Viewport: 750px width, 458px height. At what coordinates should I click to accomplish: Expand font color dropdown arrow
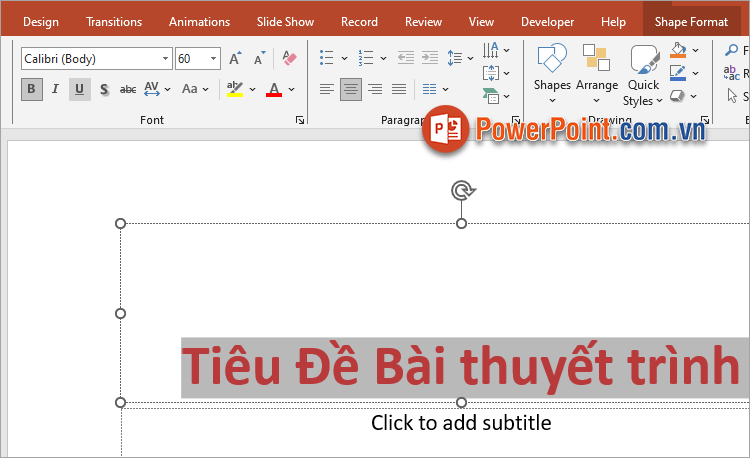[x=292, y=89]
